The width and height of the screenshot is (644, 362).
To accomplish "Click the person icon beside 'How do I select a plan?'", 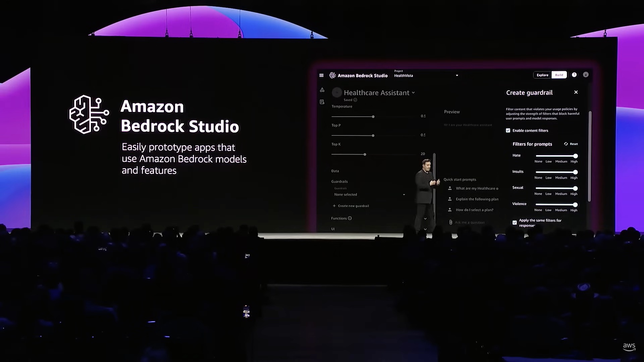I will pos(450,210).
